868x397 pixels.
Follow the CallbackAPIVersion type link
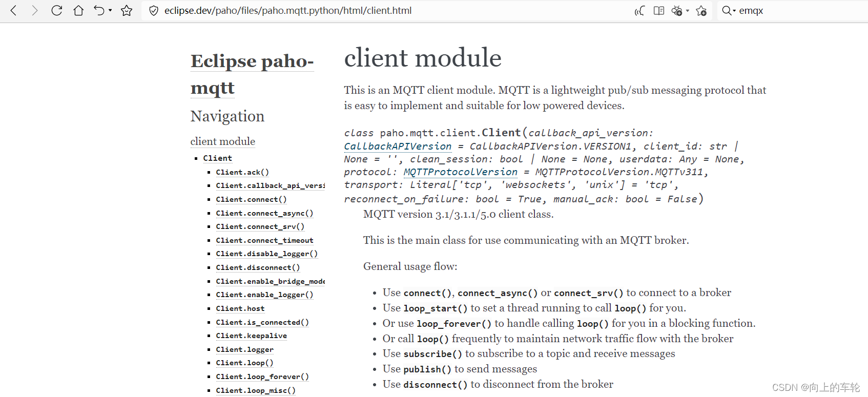coord(398,147)
